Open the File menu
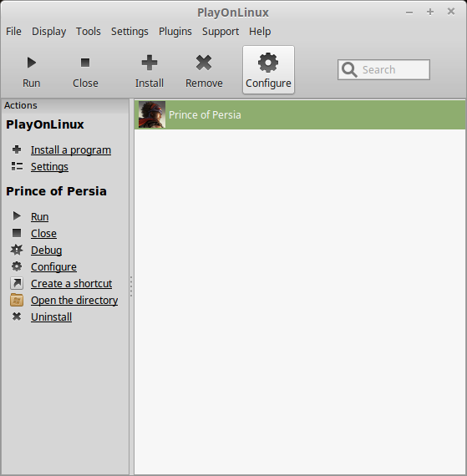Image resolution: width=467 pixels, height=476 pixels. (13, 31)
